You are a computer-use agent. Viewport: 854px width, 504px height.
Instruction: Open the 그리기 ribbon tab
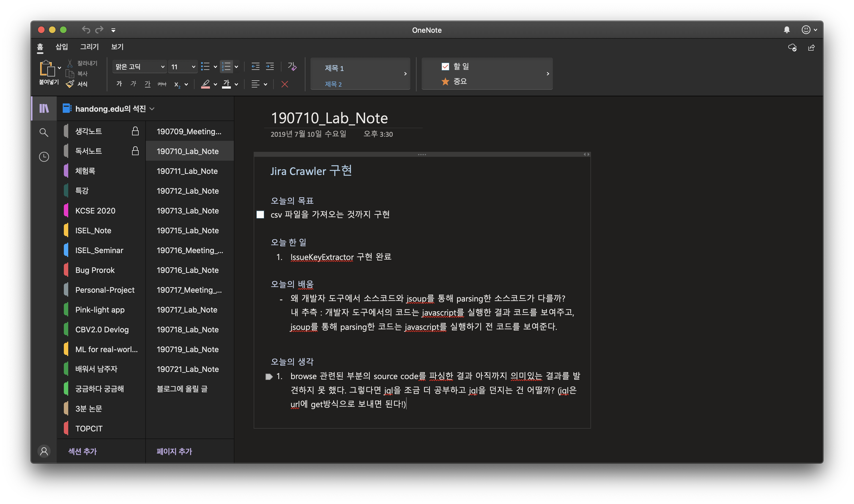pos(89,47)
